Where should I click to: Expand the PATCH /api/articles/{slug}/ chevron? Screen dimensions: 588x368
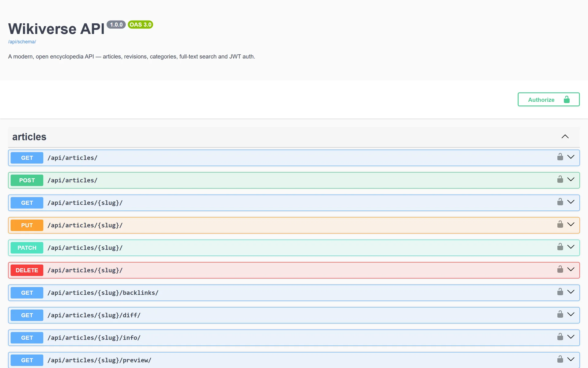[571, 247]
